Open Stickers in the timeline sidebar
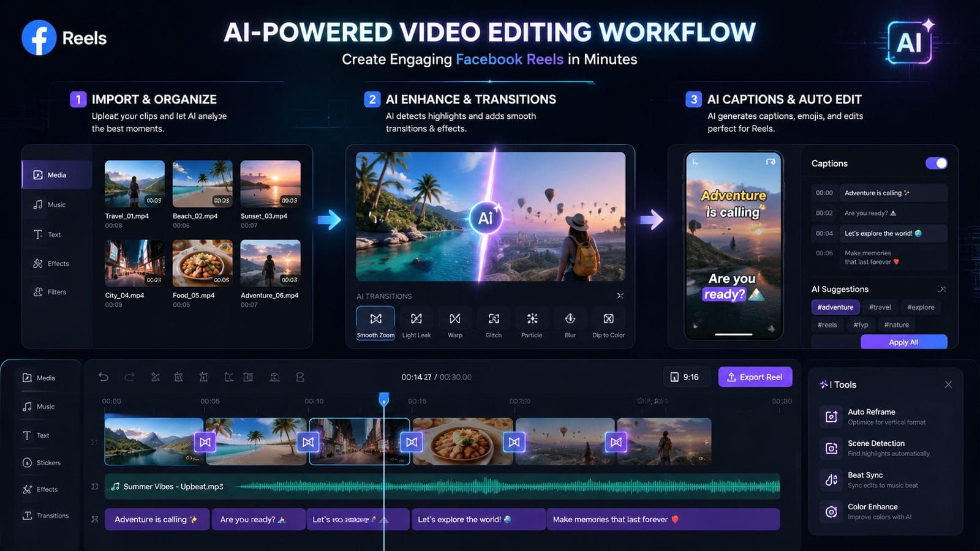 pyautogui.click(x=42, y=463)
